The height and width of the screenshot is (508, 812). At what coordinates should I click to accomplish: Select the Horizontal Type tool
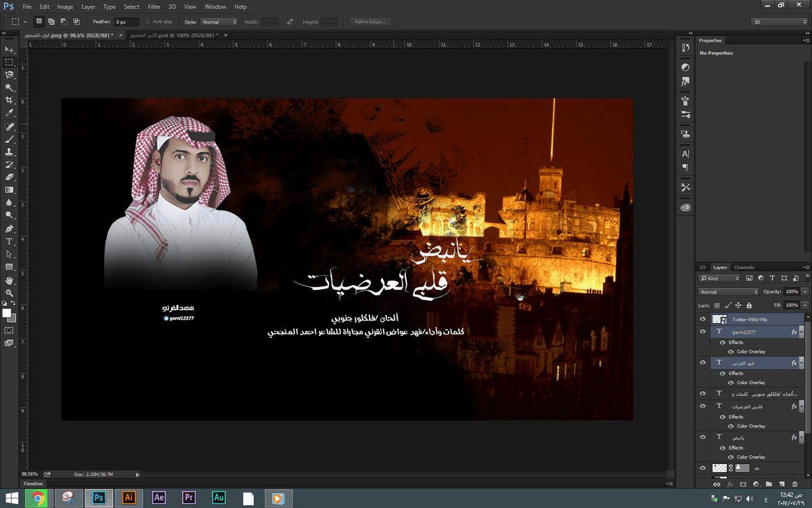coord(9,241)
